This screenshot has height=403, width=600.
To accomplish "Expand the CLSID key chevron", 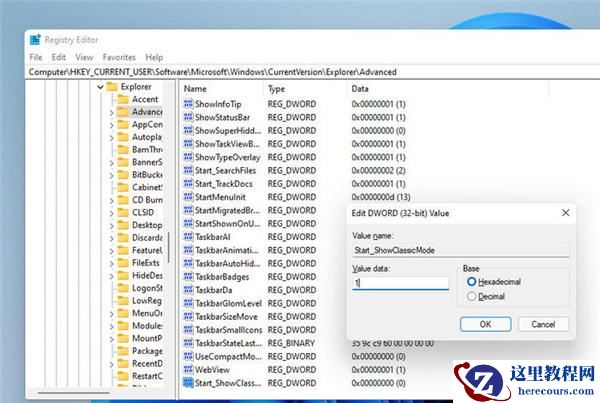I will 111,214.
